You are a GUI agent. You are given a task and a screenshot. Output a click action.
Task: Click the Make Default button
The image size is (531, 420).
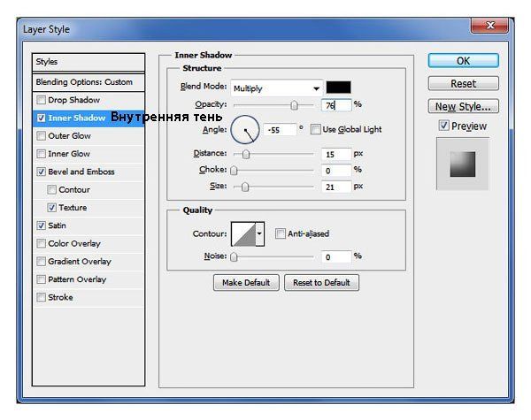pyautogui.click(x=246, y=282)
